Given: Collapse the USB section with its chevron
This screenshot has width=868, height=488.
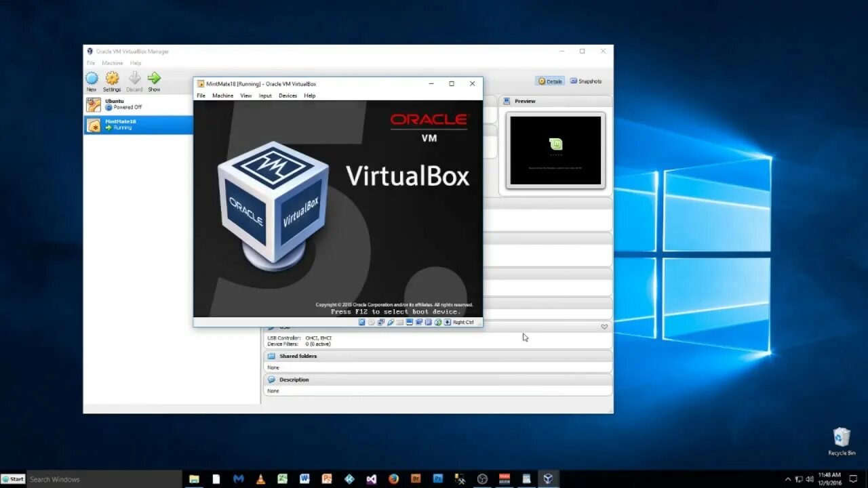Looking at the screenshot, I should pyautogui.click(x=604, y=327).
